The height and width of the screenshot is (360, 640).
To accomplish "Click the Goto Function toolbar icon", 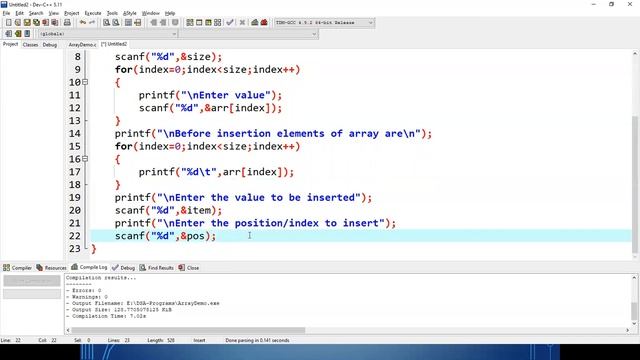I will click(128, 22).
